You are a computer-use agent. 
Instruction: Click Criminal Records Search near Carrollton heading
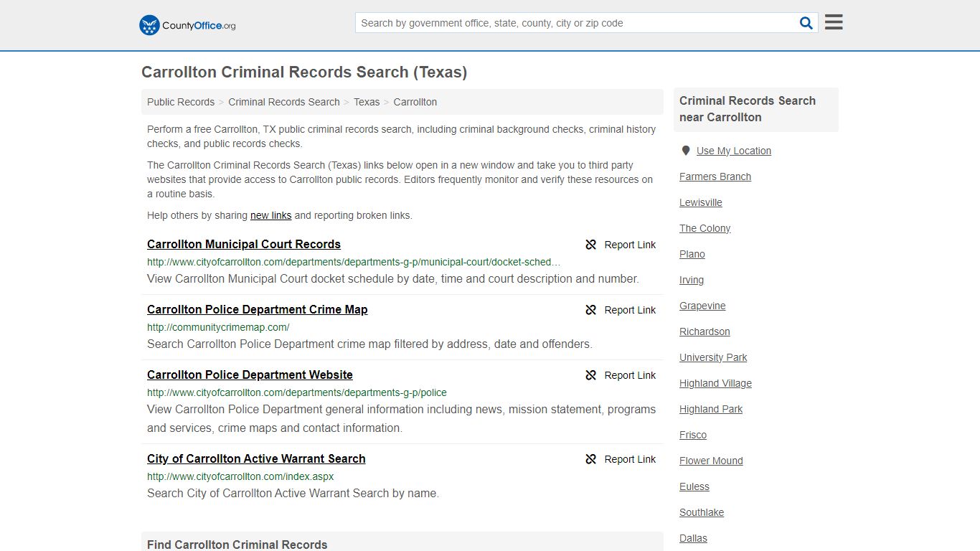748,109
